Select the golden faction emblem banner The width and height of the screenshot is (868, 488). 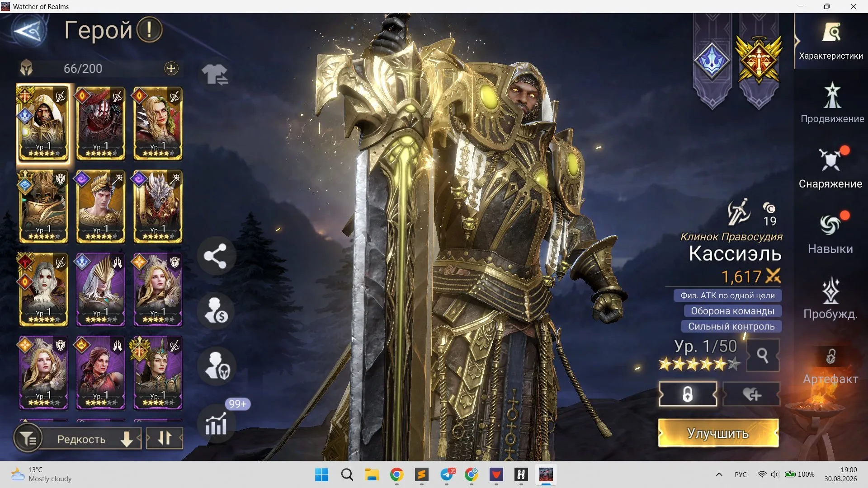[x=759, y=61]
